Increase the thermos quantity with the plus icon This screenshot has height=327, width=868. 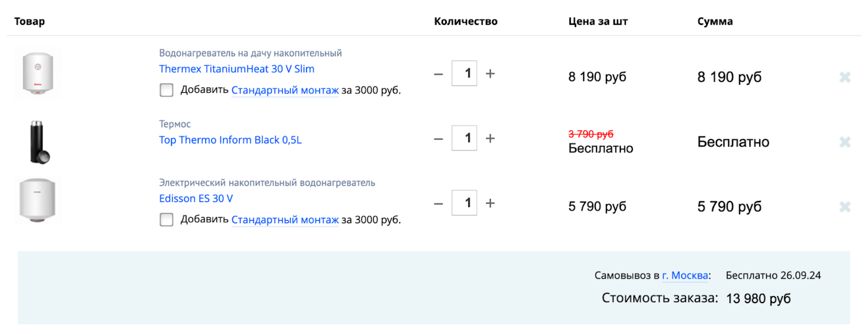click(x=490, y=138)
